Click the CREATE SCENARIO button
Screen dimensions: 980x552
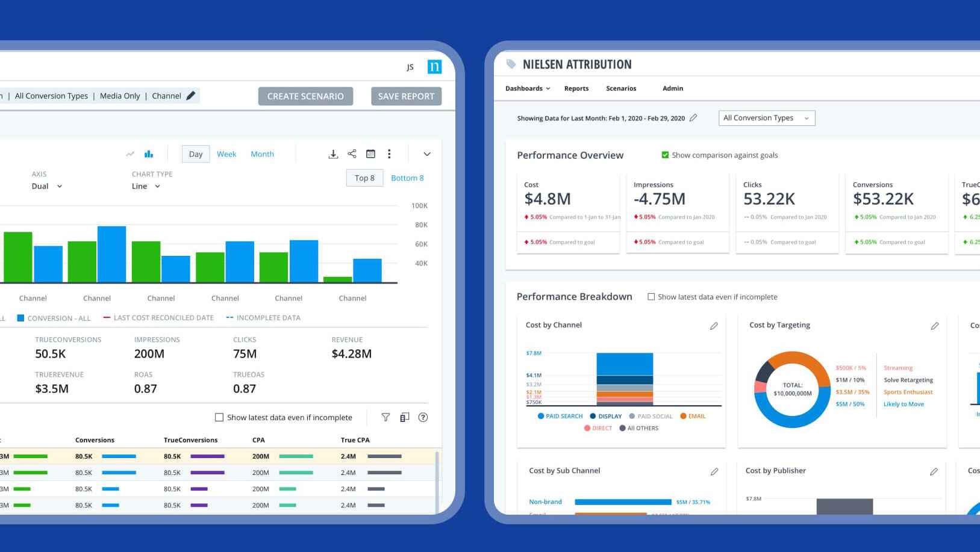(x=305, y=96)
